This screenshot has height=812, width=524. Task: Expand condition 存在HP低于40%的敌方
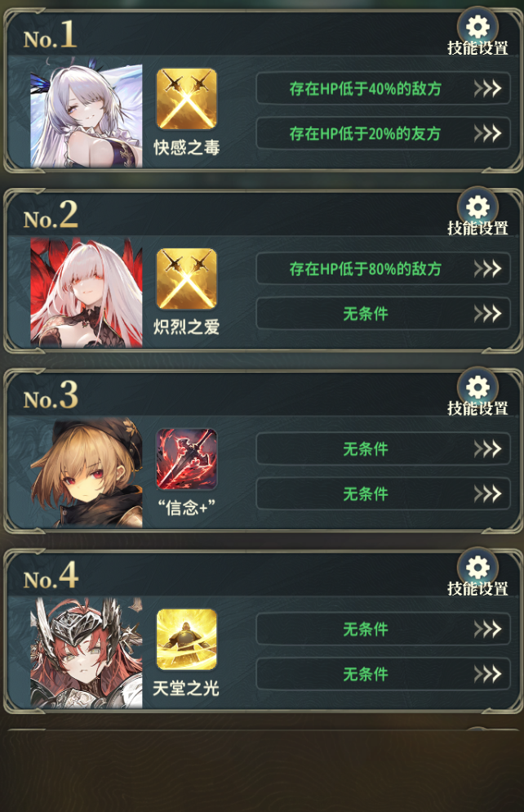pos(384,88)
